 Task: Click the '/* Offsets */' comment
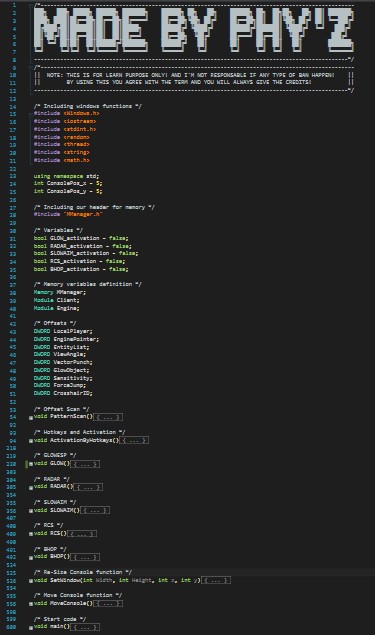(x=55, y=324)
